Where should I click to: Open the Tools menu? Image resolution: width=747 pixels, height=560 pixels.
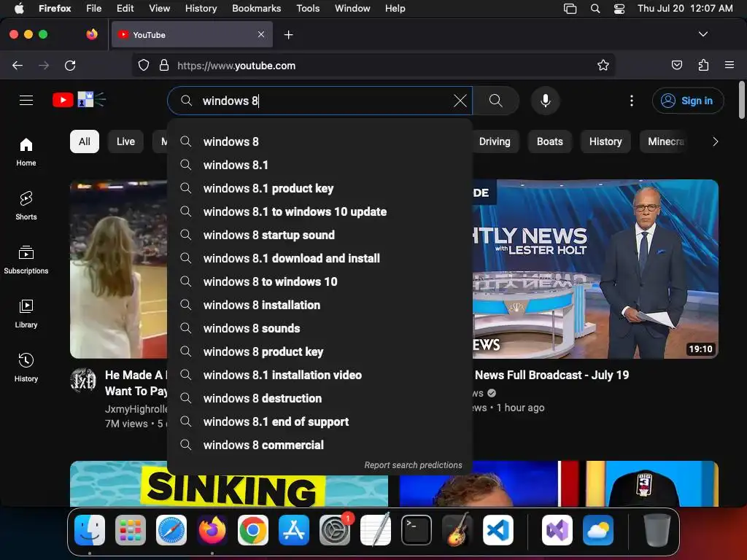[308, 8]
